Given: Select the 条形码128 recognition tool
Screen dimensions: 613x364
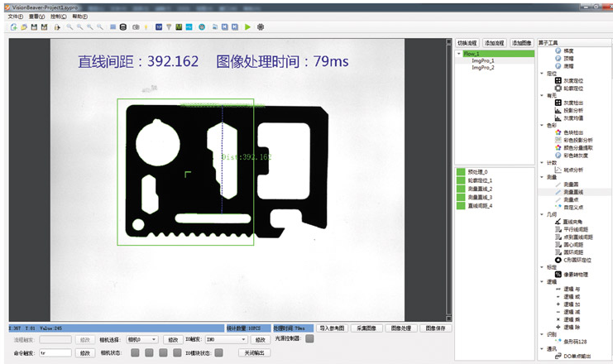Looking at the screenshot, I should [x=558, y=341].
